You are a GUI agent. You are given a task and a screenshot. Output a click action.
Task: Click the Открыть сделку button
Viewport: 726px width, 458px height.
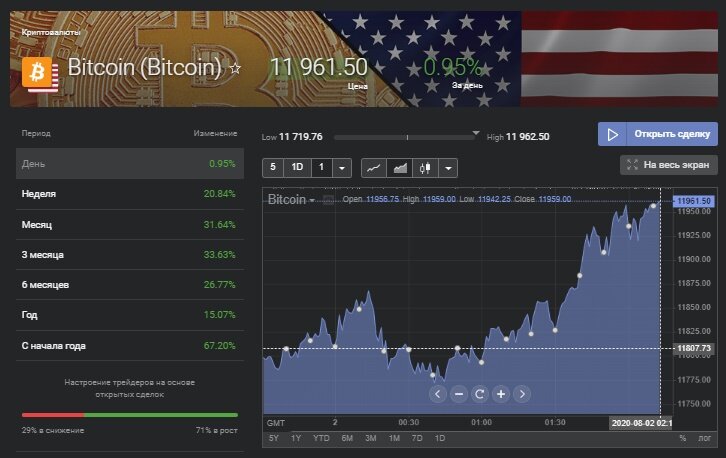point(657,135)
